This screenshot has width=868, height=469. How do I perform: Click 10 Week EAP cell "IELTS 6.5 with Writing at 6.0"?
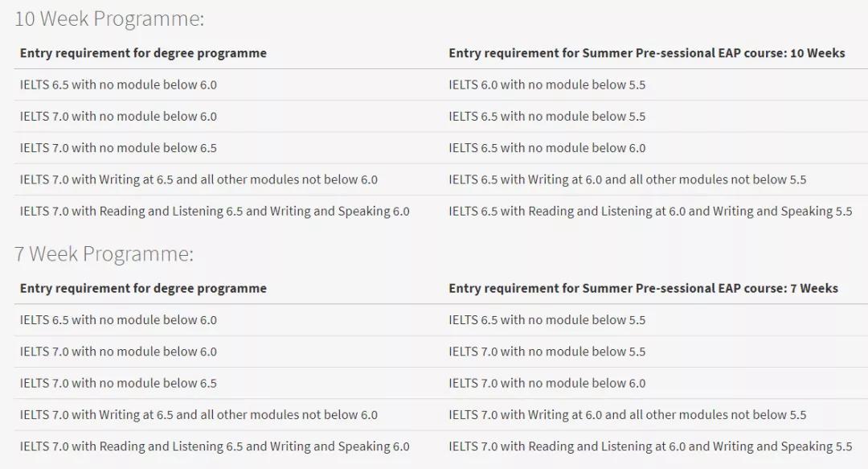627,179
